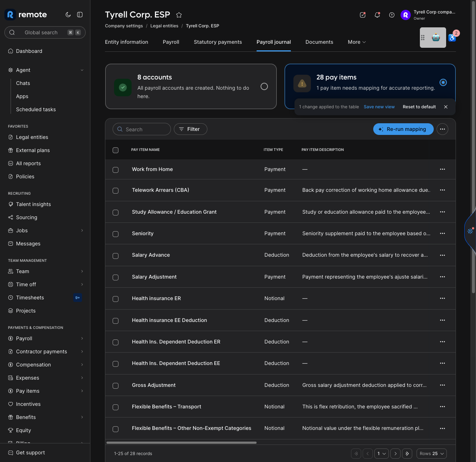The height and width of the screenshot is (462, 476).
Task: Open the Filter button
Action: coord(191,129)
